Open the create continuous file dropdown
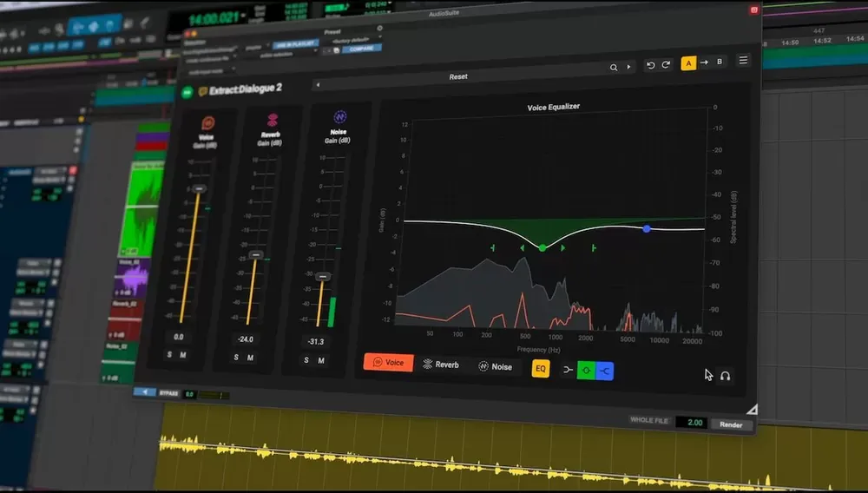868x493 pixels. [210, 59]
